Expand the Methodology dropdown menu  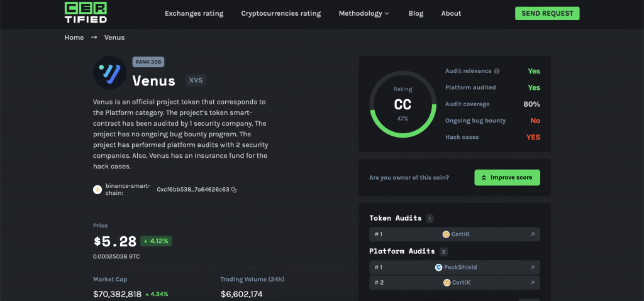[x=364, y=14]
